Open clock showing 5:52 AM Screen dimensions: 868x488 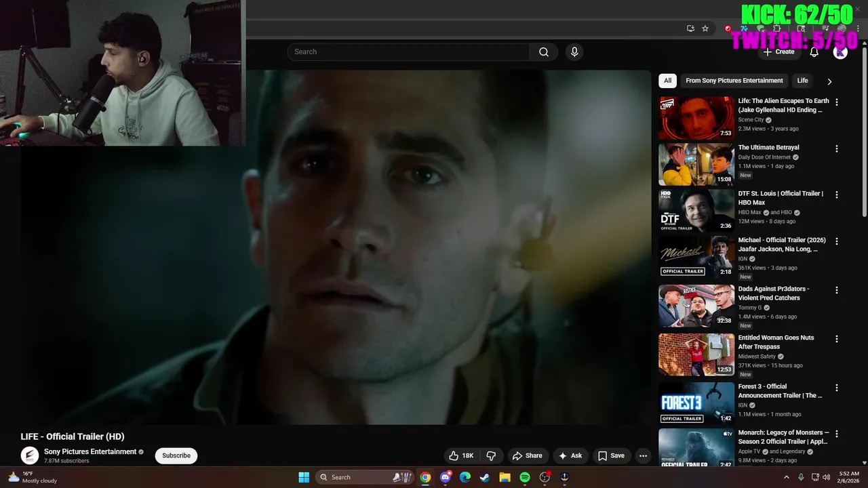click(849, 477)
